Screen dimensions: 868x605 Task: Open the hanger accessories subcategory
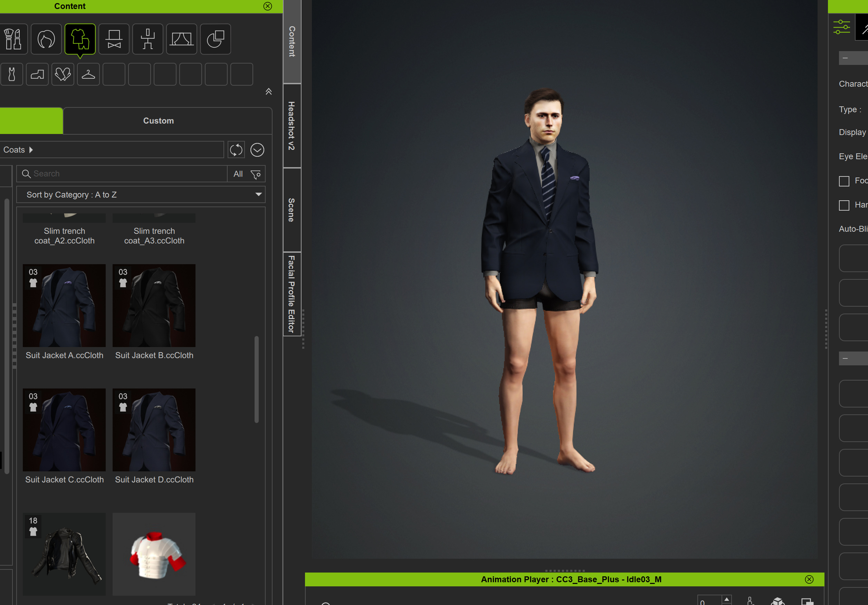[x=88, y=74]
